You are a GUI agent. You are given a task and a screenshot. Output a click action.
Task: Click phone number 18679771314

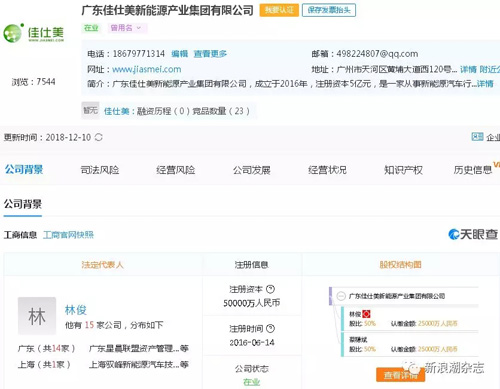pyautogui.click(x=139, y=54)
